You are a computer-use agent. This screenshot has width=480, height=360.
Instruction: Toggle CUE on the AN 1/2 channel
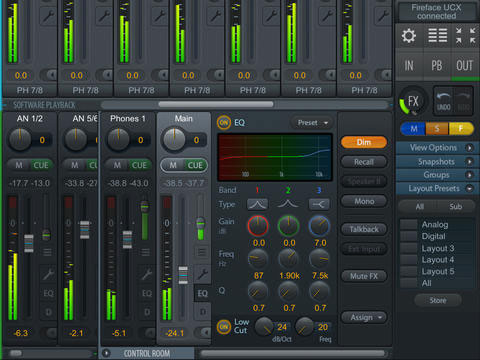pyautogui.click(x=41, y=165)
